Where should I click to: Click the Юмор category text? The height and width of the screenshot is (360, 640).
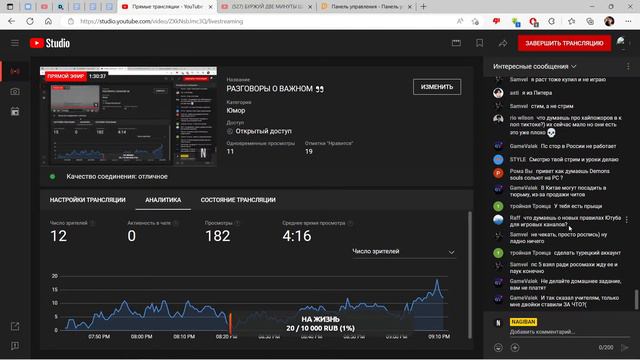236,110
